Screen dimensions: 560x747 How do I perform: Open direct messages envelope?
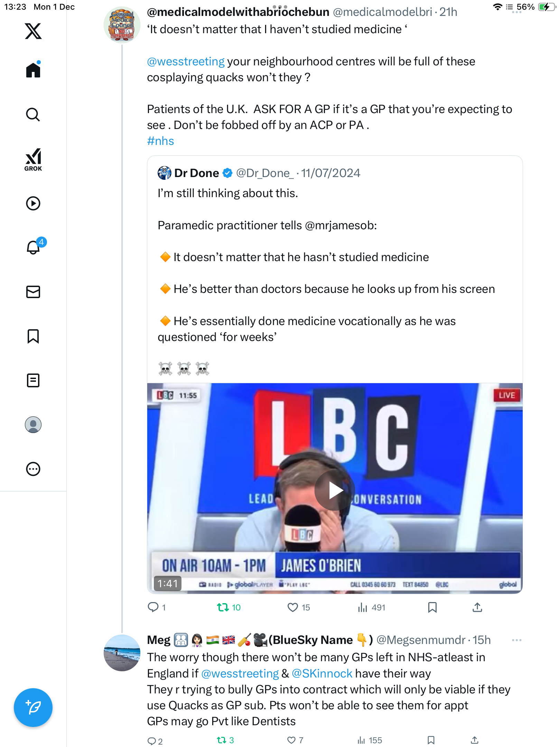pyautogui.click(x=33, y=292)
